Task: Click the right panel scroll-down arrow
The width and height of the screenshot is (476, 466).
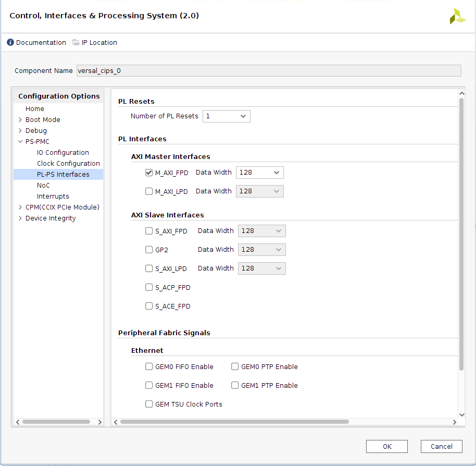Action: (x=462, y=415)
